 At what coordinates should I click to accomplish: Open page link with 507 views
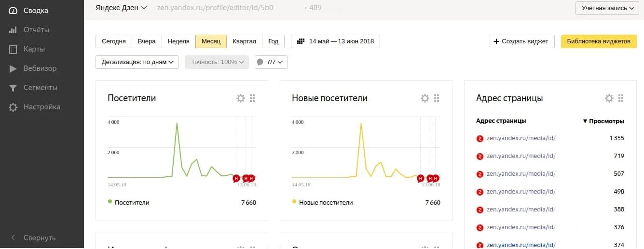point(521,174)
